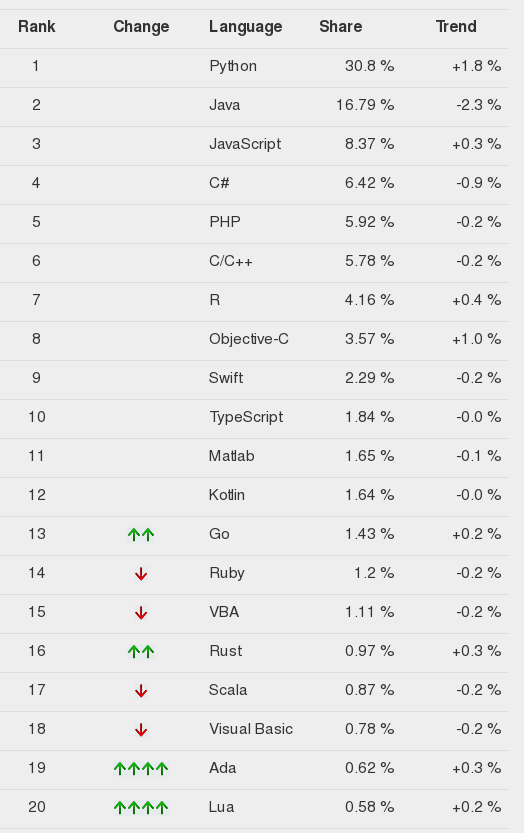Click the red down arrow beside Ruby
The image size is (524, 833).
141,574
